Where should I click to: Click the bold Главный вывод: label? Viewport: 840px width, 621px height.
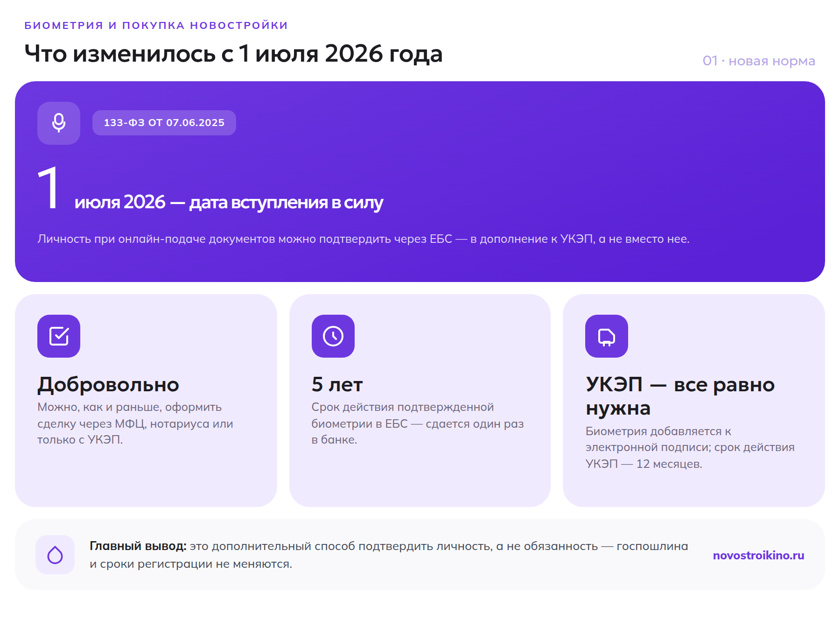(x=138, y=546)
